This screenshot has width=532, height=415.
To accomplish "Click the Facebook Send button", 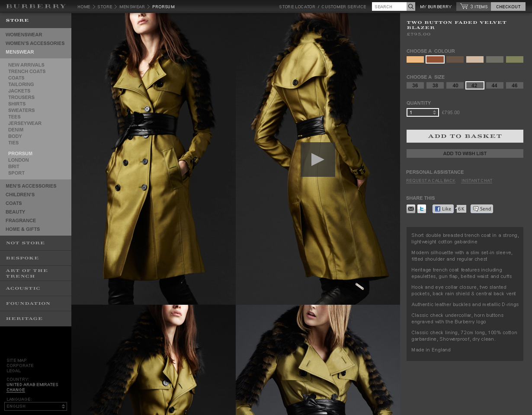I will (482, 209).
